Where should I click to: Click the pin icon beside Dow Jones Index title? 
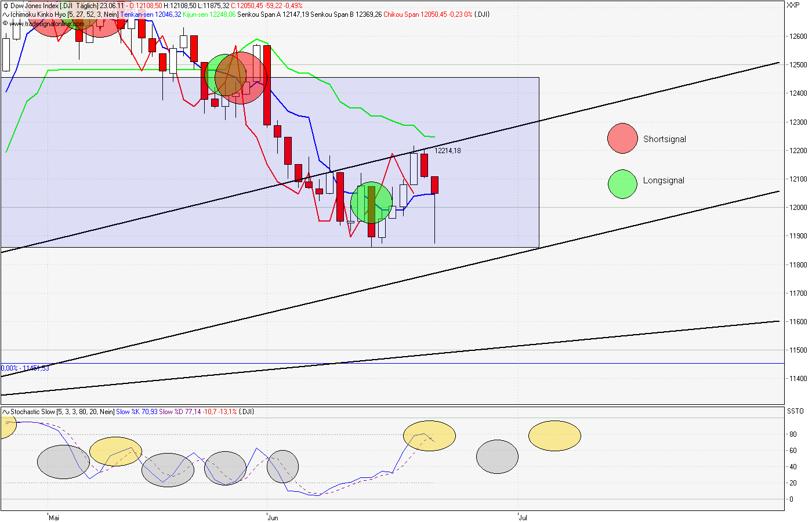[5, 6]
